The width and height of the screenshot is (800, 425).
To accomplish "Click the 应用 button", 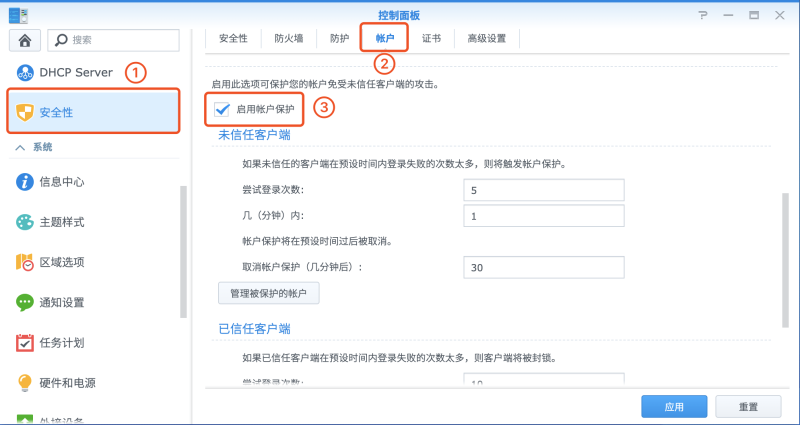I will 674,407.
